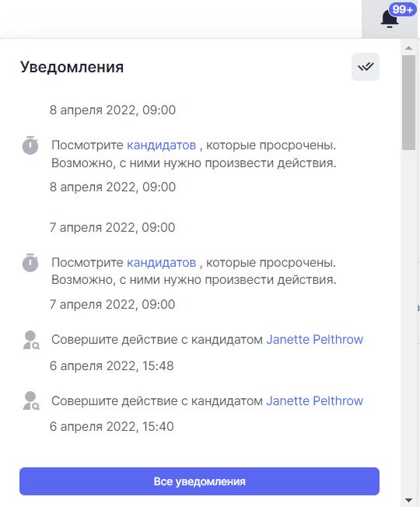Click candidate-search icon of the 15:48 notification
This screenshot has width=420, height=507.
pyautogui.click(x=31, y=340)
